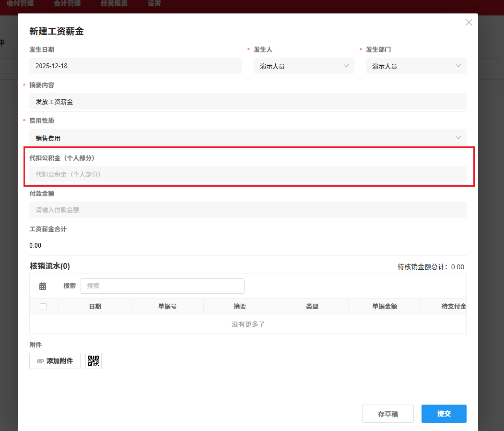Click the 付款金额 input field
This screenshot has width=504, height=431.
click(x=247, y=210)
